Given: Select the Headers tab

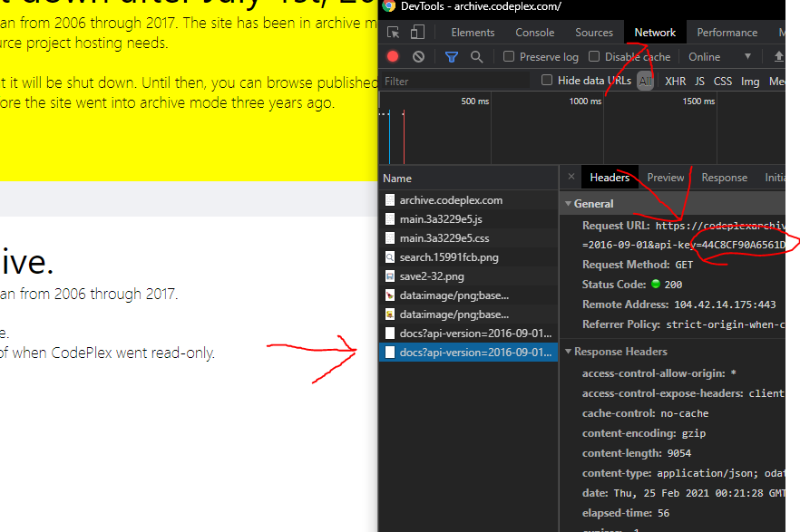Looking at the screenshot, I should [610, 178].
